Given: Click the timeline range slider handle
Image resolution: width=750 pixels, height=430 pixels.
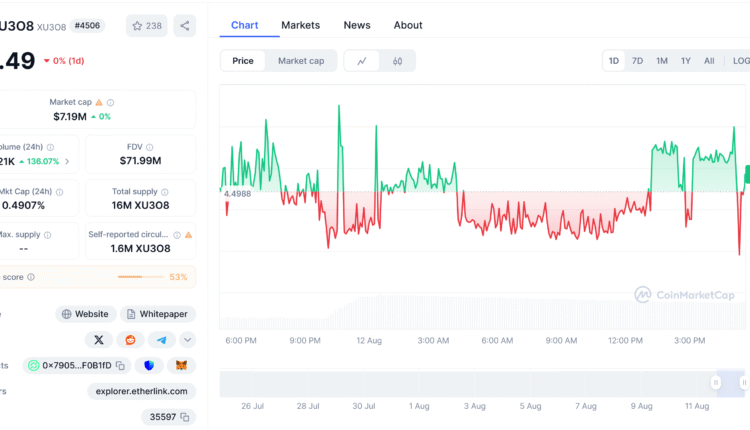Looking at the screenshot, I should tap(716, 382).
